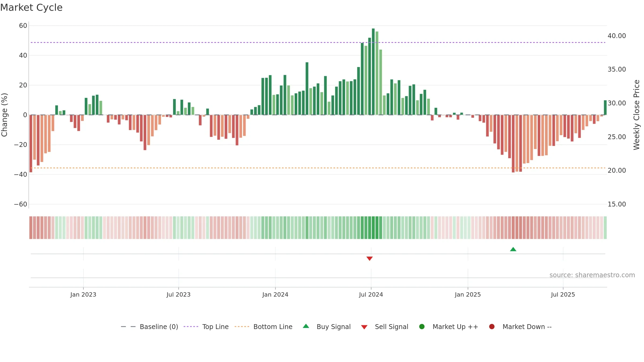Click the purple dotted line sample in the legend

click(191, 327)
